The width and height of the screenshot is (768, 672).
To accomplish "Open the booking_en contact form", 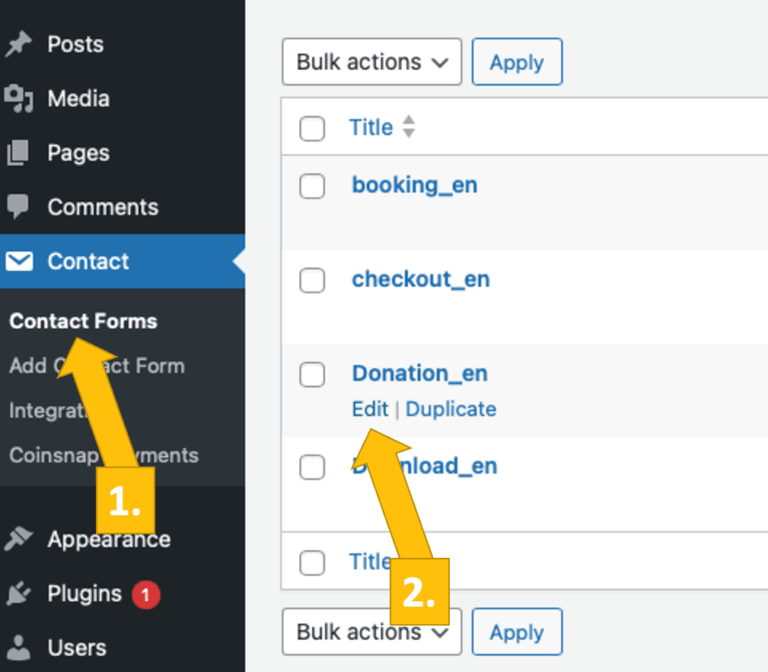I will coord(414,186).
